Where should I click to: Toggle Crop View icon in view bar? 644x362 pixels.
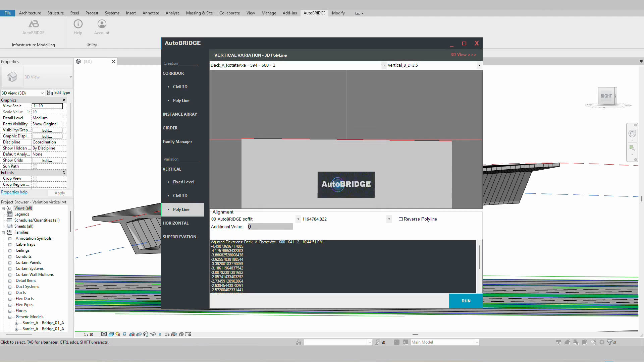pyautogui.click(x=132, y=334)
